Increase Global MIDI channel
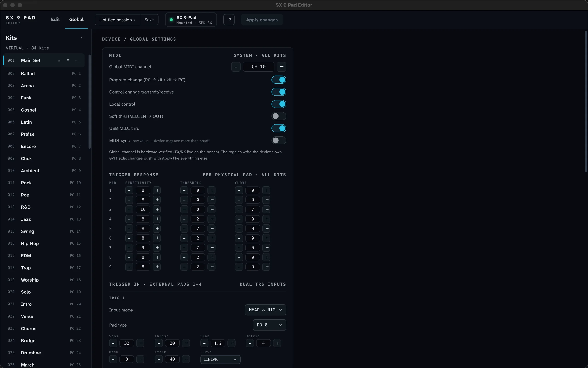Image resolution: width=588 pixels, height=368 pixels. coord(282,67)
